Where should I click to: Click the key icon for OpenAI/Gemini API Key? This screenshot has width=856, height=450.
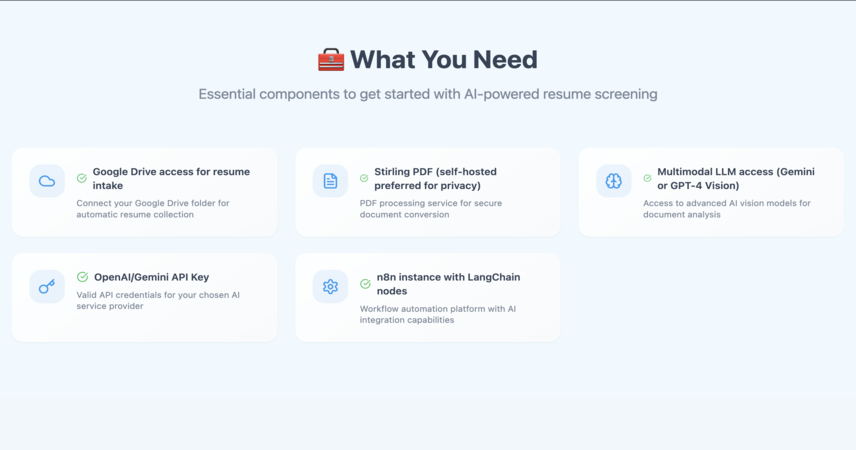click(x=47, y=286)
